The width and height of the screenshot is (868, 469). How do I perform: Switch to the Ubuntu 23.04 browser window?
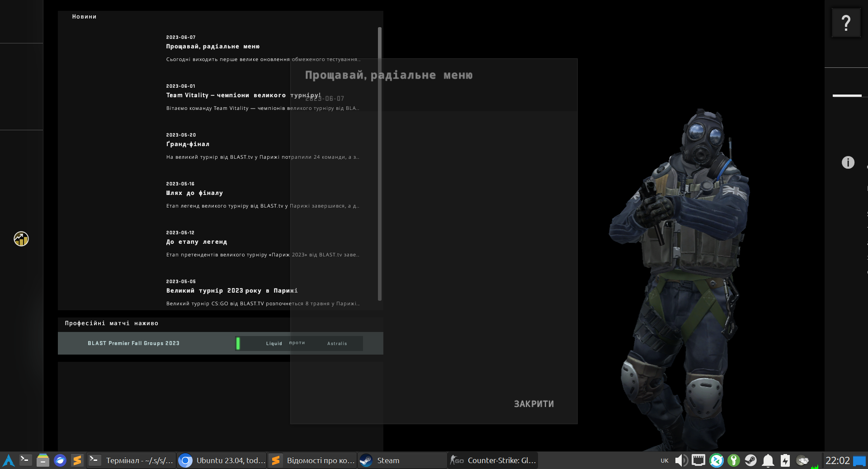[x=222, y=460]
